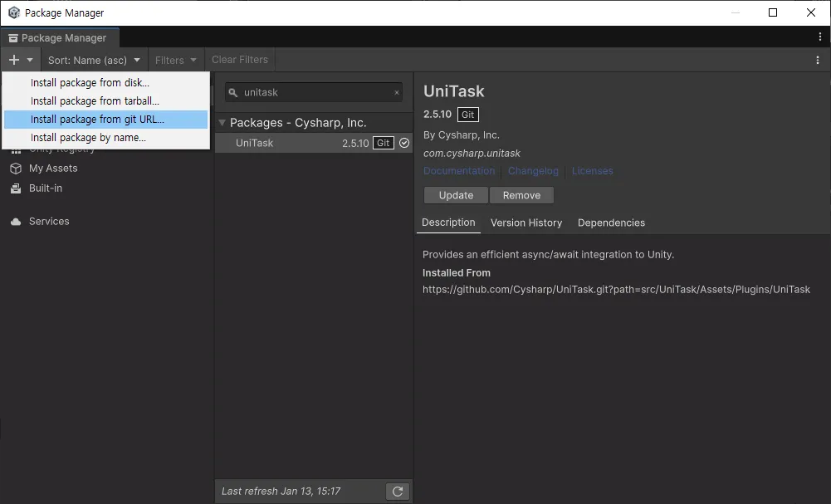The image size is (831, 504).
Task: Click By Cysharp, Inc. author text
Action: [x=461, y=135]
